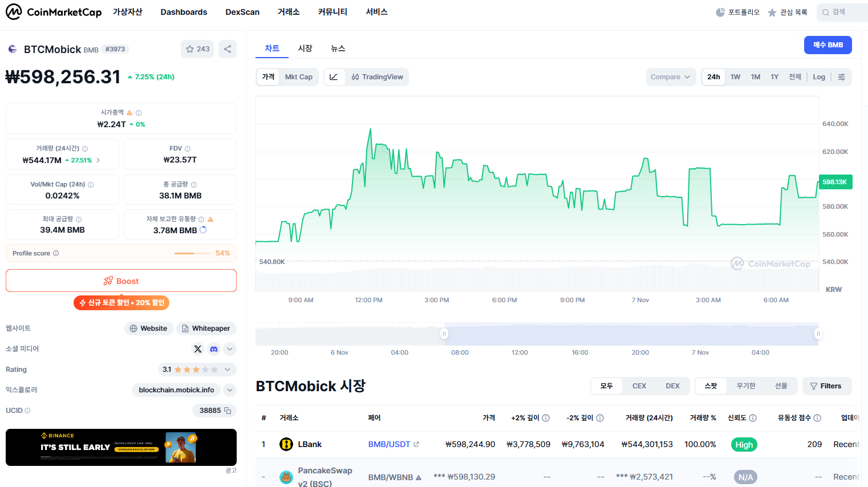The width and height of the screenshot is (868, 487).
Task: Open the Discord social link
Action: [x=214, y=349]
